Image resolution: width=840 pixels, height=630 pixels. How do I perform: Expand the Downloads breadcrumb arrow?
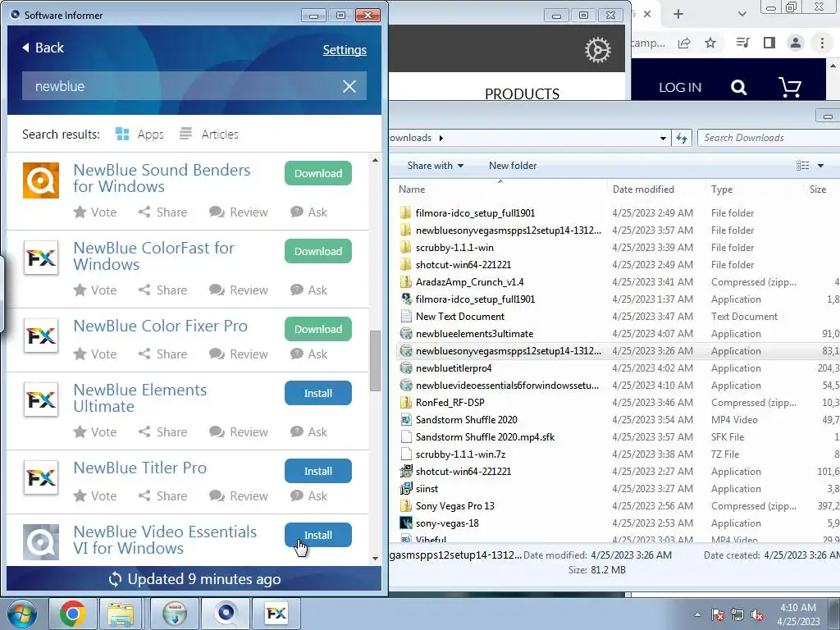point(441,138)
